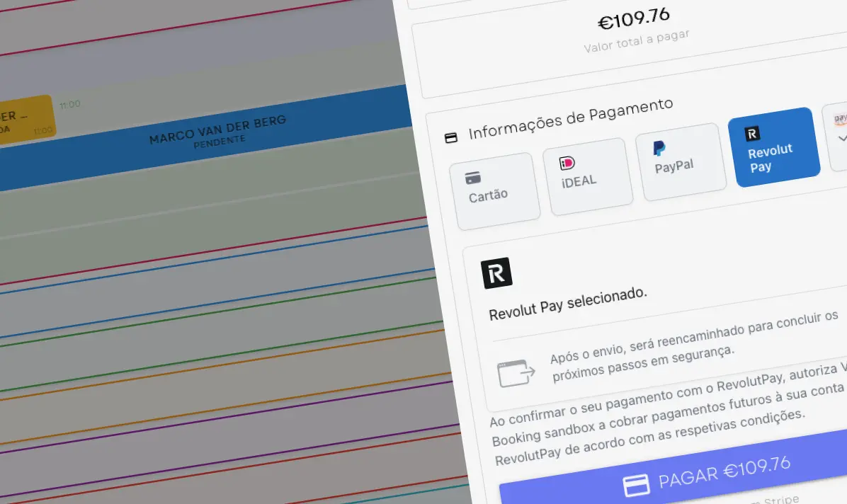Click the 'Valor total a pagar' label
Image resolution: width=847 pixels, height=504 pixels.
tap(637, 41)
